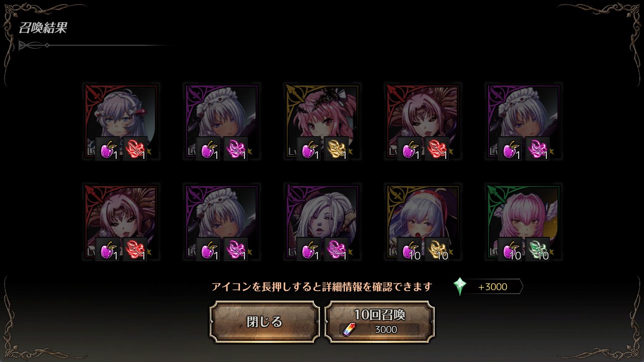
Task: Select the green-framed pink-haired character card
Action: click(x=523, y=222)
